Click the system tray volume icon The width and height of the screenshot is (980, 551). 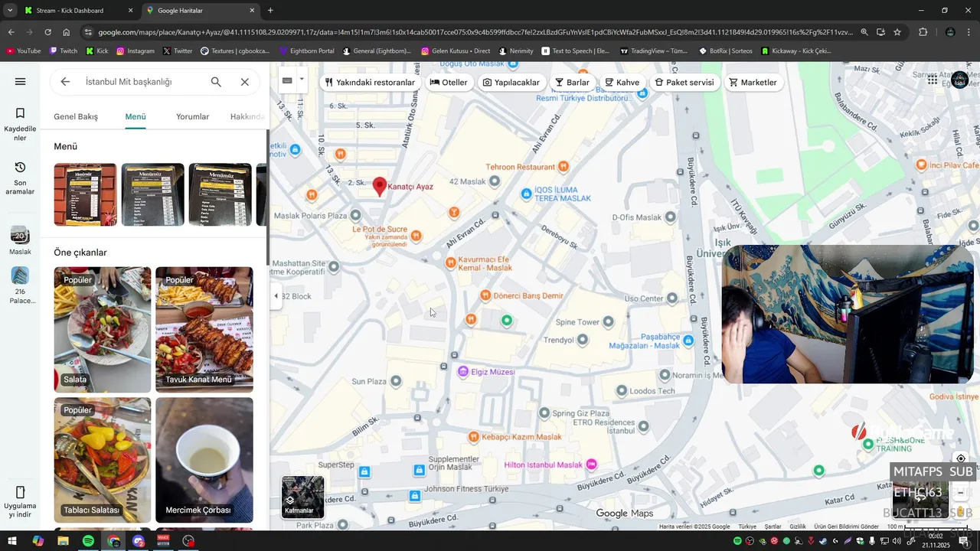point(897,541)
